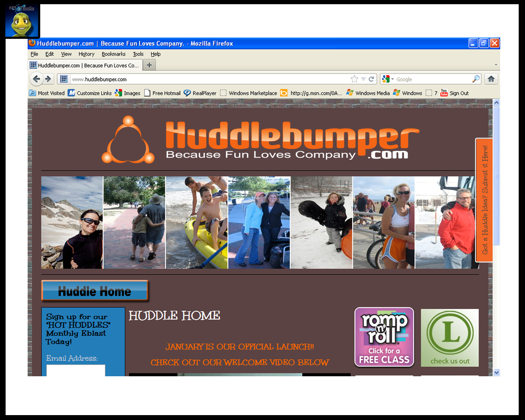Open the Google search engine dropdown
This screenshot has width=525, height=420.
pyautogui.click(x=388, y=79)
